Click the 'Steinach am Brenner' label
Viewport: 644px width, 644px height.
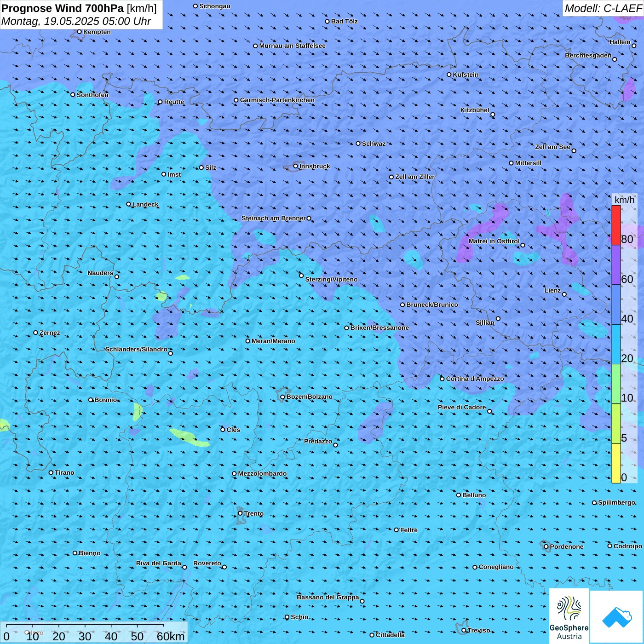click(x=274, y=218)
